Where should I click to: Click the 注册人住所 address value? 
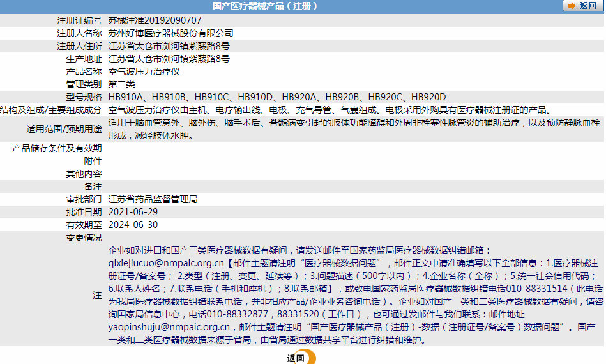169,46
